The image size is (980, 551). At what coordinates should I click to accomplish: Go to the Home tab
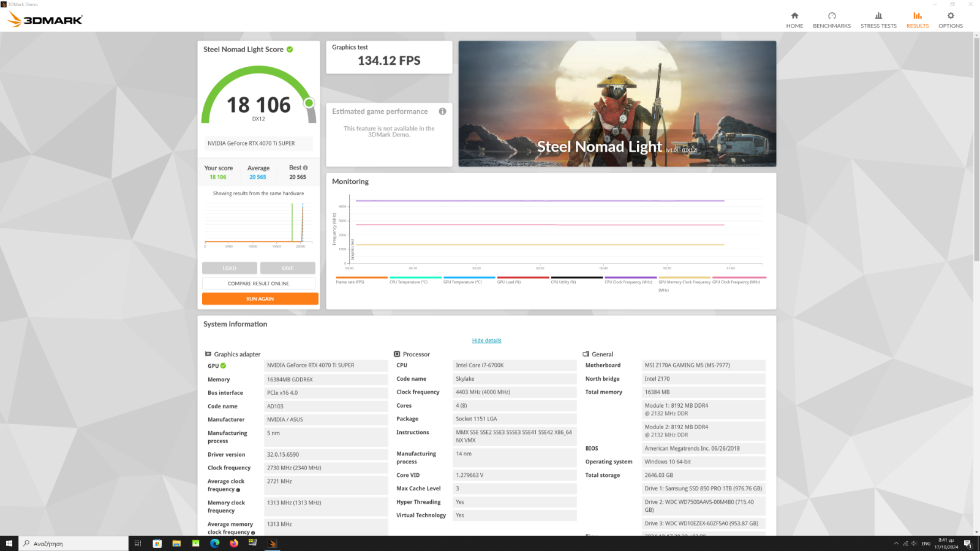pyautogui.click(x=794, y=20)
